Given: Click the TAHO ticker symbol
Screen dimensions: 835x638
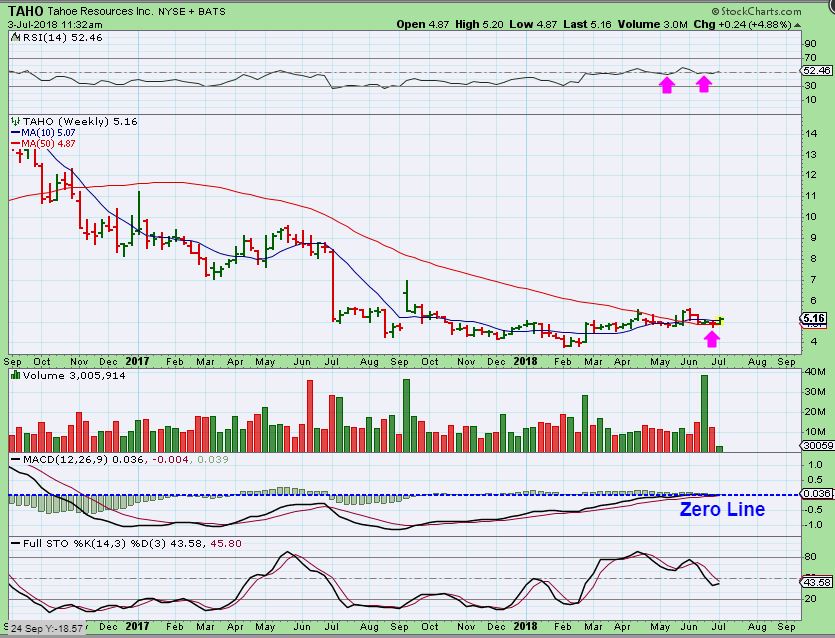Looking at the screenshot, I should (26, 11).
